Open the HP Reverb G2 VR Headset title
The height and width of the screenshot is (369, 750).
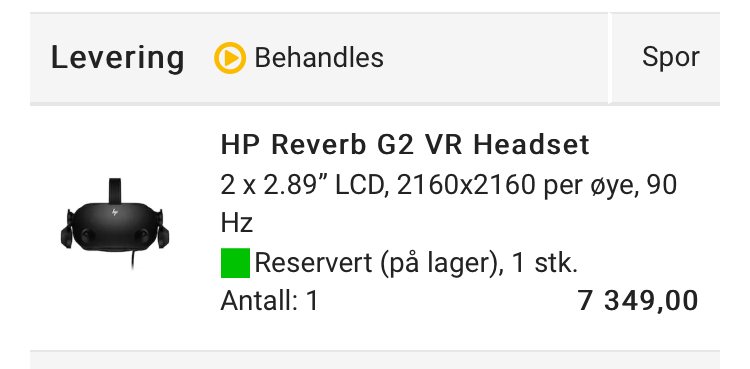coord(405,145)
